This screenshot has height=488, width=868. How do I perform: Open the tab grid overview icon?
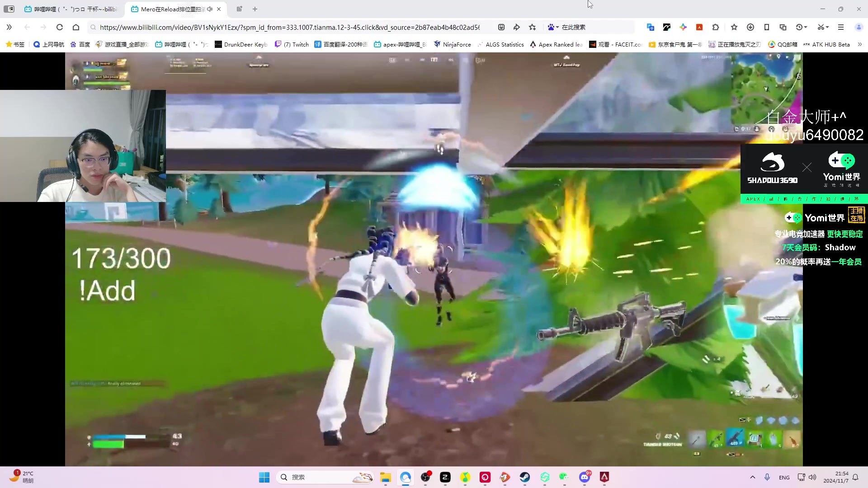[239, 9]
